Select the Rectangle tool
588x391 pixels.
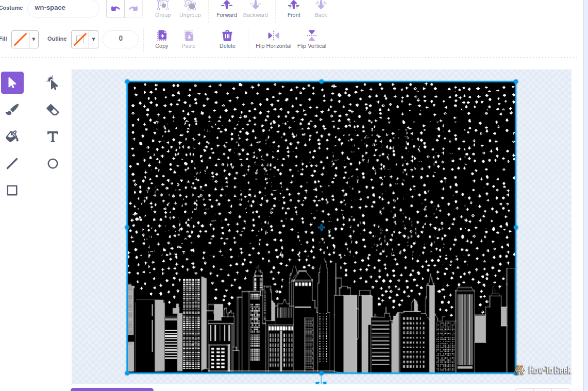12,191
